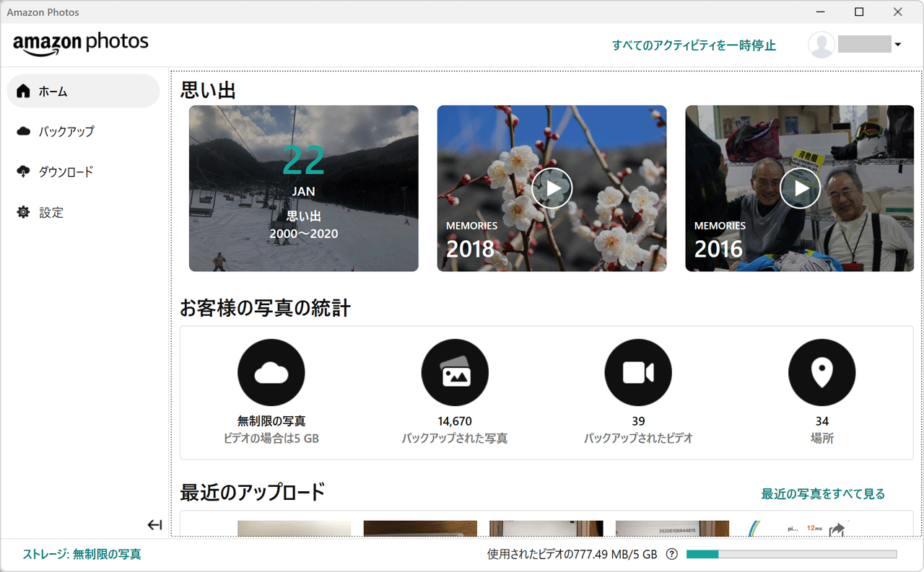This screenshot has height=572, width=924.
Task: Open the second recent upload thumbnail
Action: [420, 529]
